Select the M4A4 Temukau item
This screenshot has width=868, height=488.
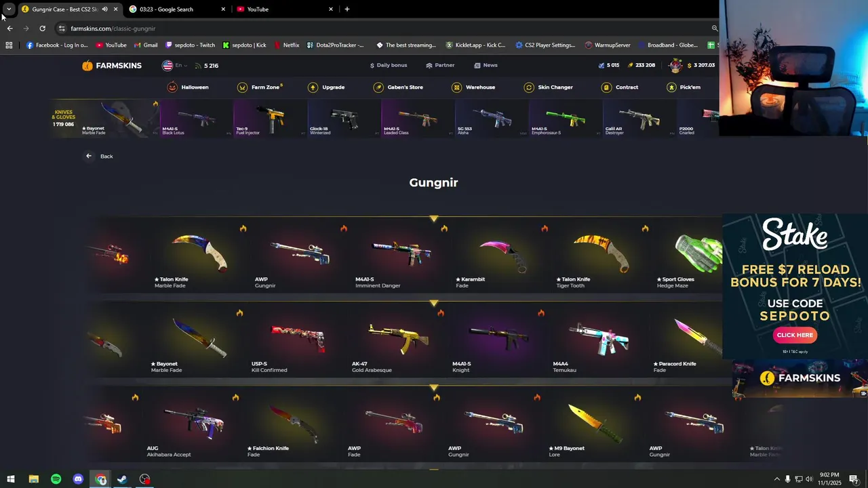tap(599, 341)
